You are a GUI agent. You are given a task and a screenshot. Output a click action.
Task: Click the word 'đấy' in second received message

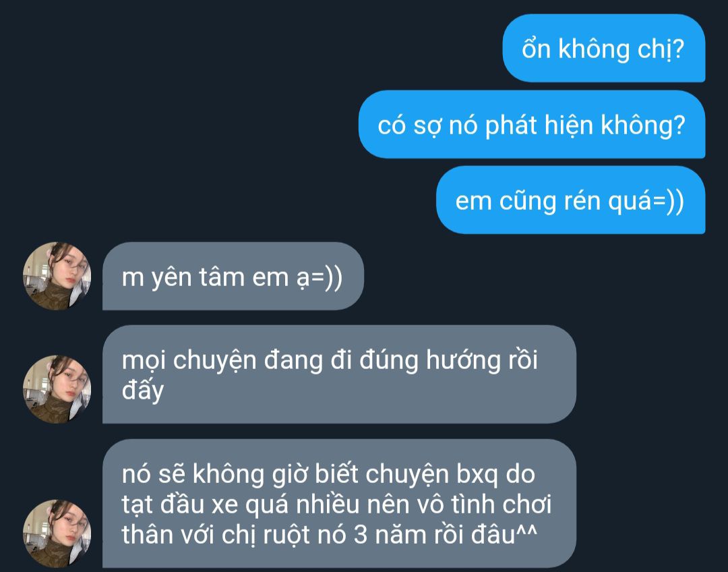142,391
